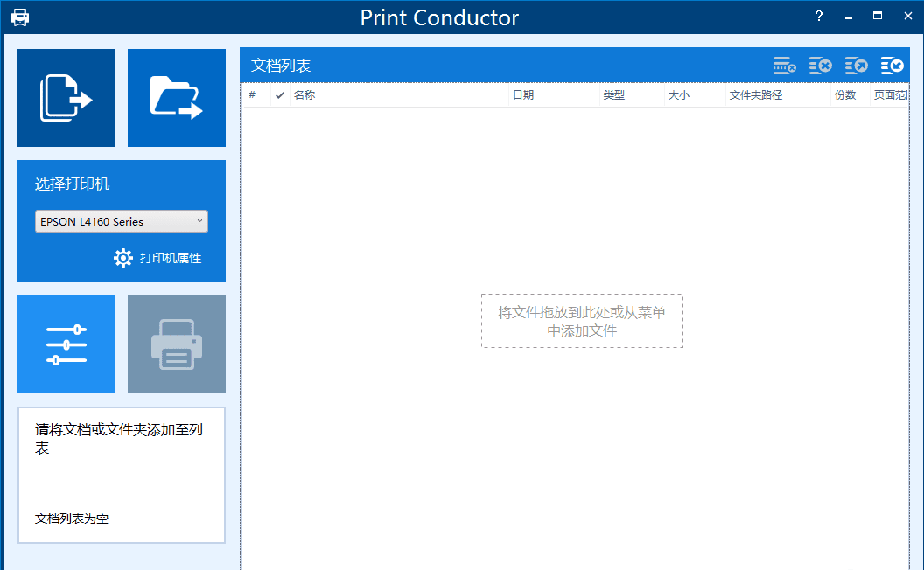924x570 pixels.
Task: Sort by the 份数 column header
Action: (850, 94)
